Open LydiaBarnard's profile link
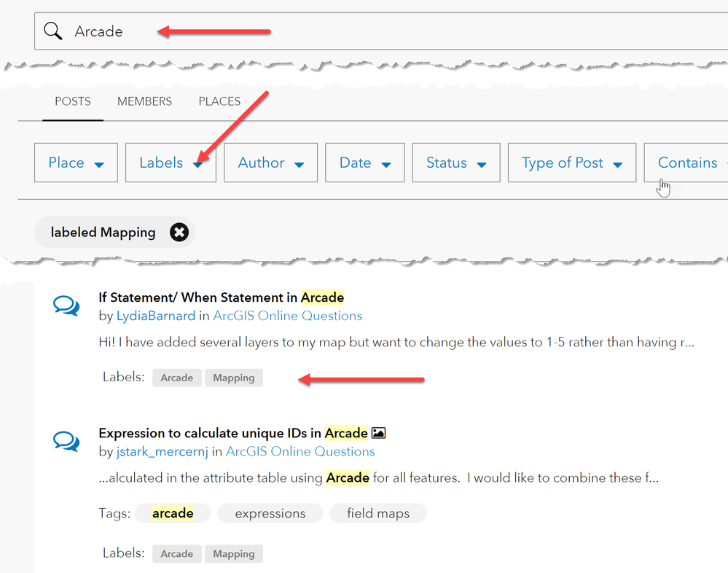Image resolution: width=728 pixels, height=573 pixels. [x=155, y=316]
